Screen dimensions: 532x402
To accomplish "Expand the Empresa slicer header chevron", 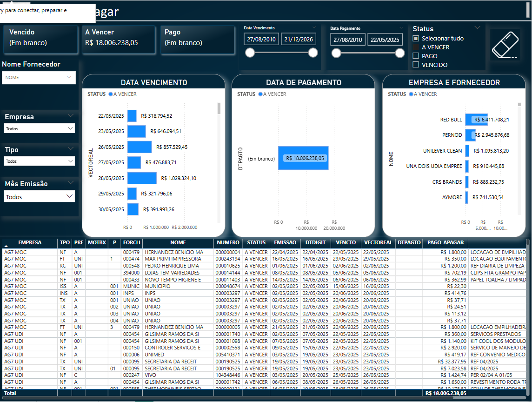I will 71,116.
